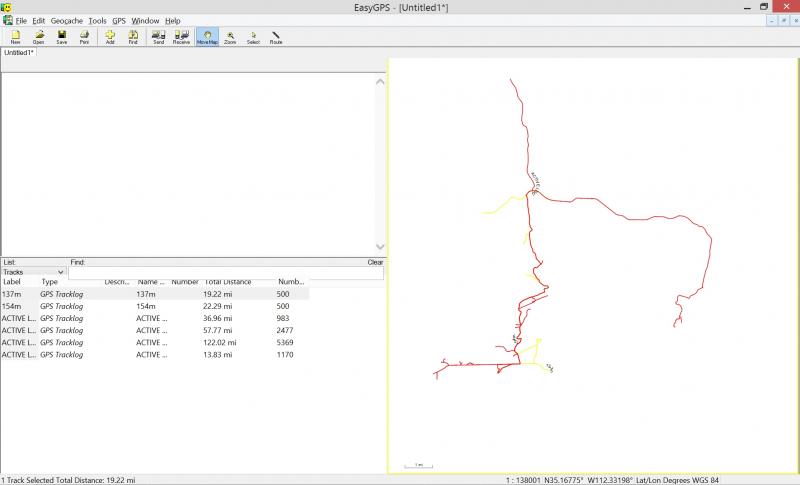Click the Receive from GPS icon
Viewport: 800px width, 485px height.
(182, 37)
